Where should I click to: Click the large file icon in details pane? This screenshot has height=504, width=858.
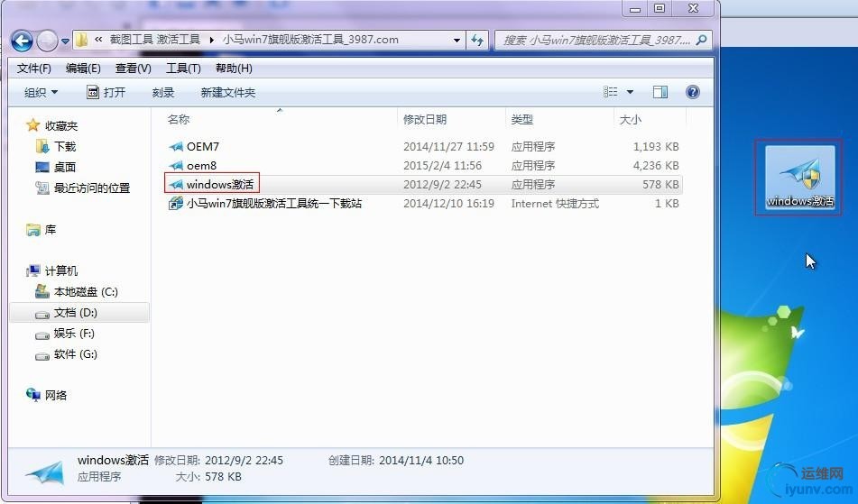[45, 473]
